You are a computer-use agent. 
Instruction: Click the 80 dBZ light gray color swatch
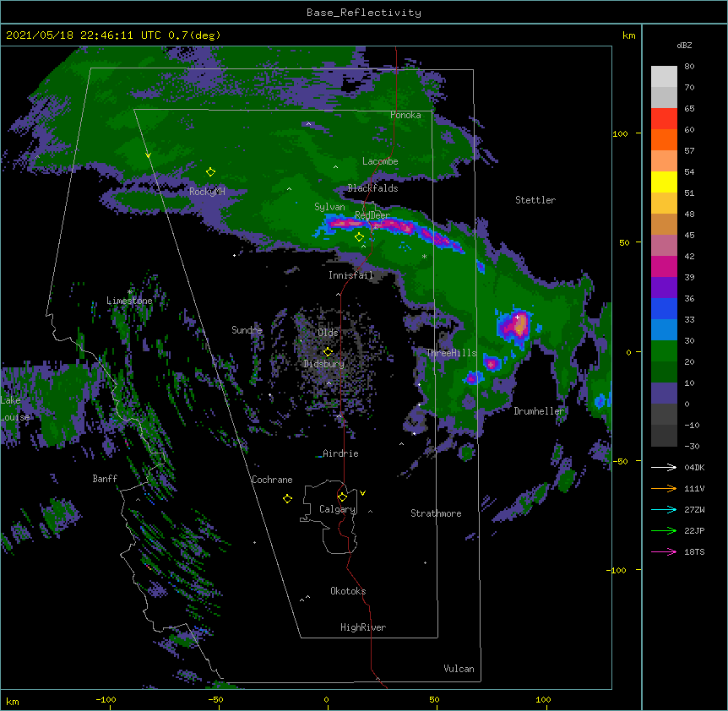coord(664,77)
